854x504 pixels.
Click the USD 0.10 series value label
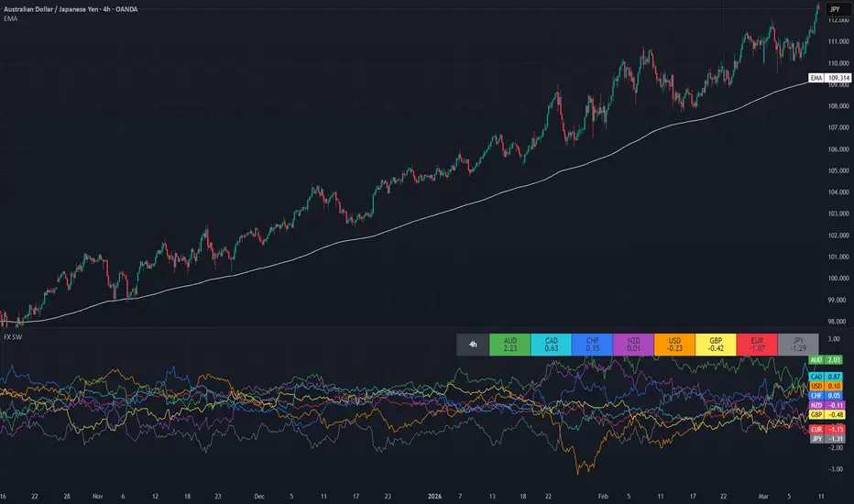pyautogui.click(x=826, y=386)
